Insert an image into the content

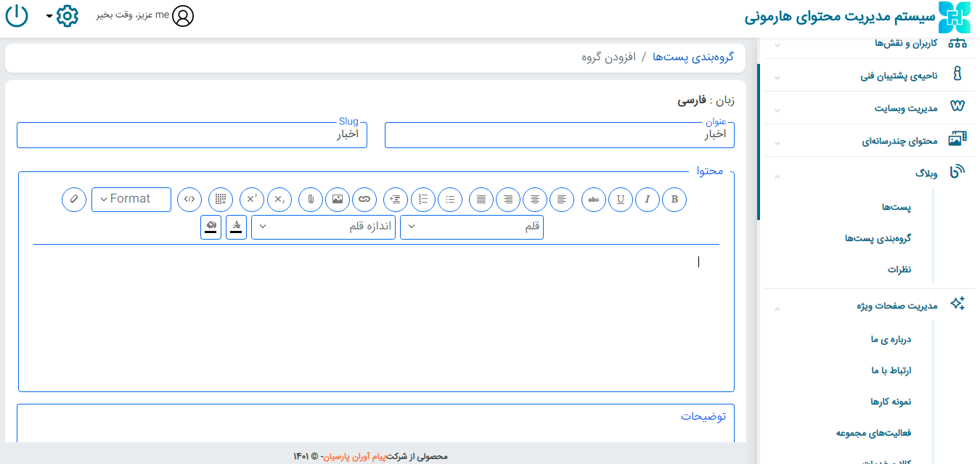[338, 199]
